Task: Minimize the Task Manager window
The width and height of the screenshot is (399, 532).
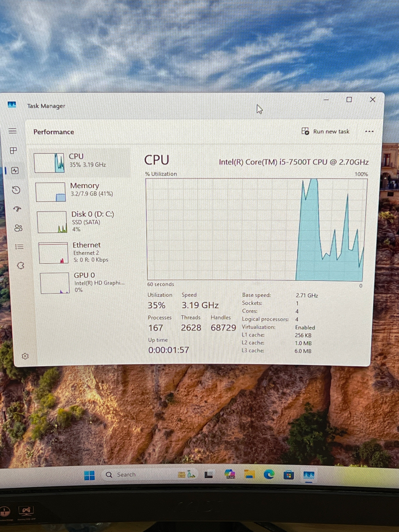Action: tap(326, 100)
